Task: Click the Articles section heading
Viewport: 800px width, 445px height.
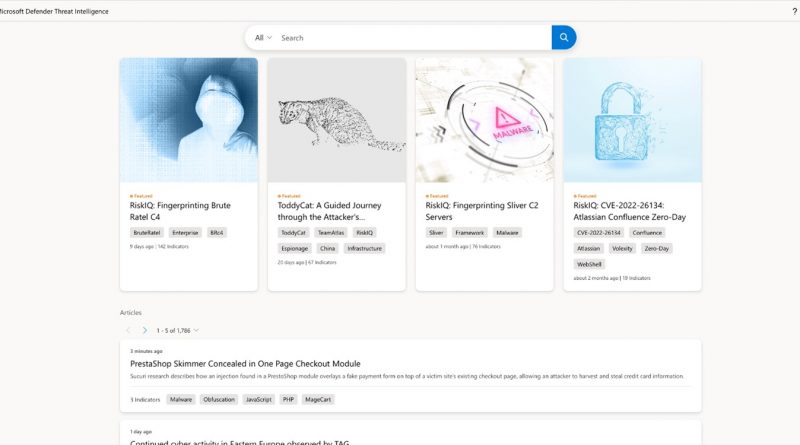Action: pos(131,312)
